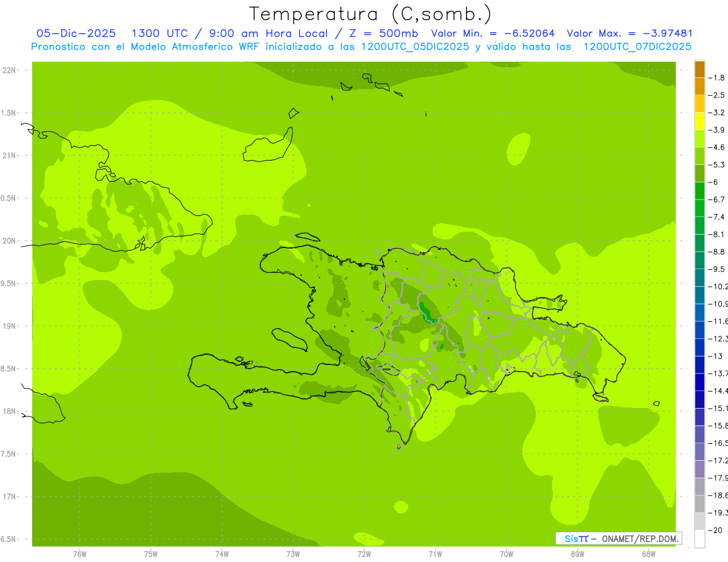
Task: Click the '68W' longitude label
Action: click(x=649, y=554)
